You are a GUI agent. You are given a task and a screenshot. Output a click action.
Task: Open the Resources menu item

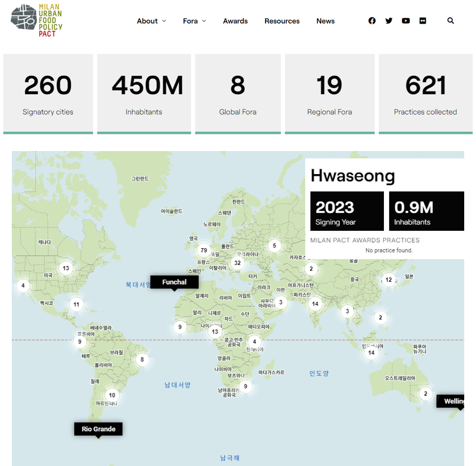tap(282, 21)
